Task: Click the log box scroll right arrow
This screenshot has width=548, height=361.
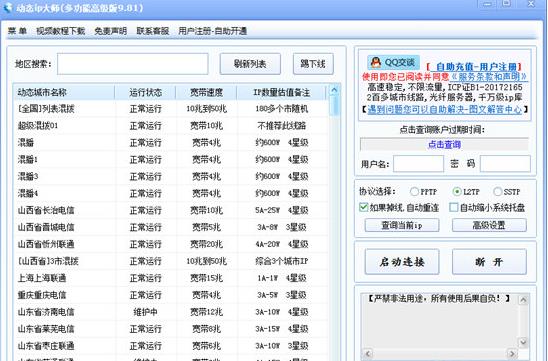Action: [512, 354]
